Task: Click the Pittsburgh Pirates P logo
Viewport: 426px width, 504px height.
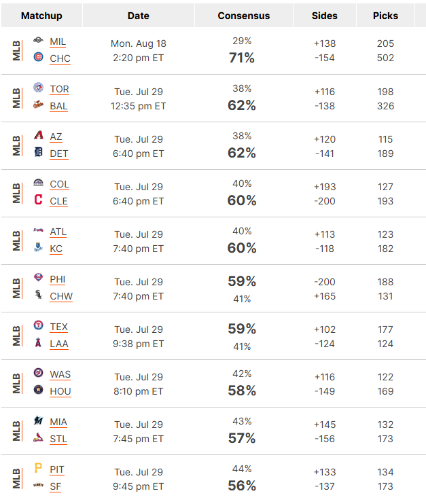Action: (x=38, y=468)
